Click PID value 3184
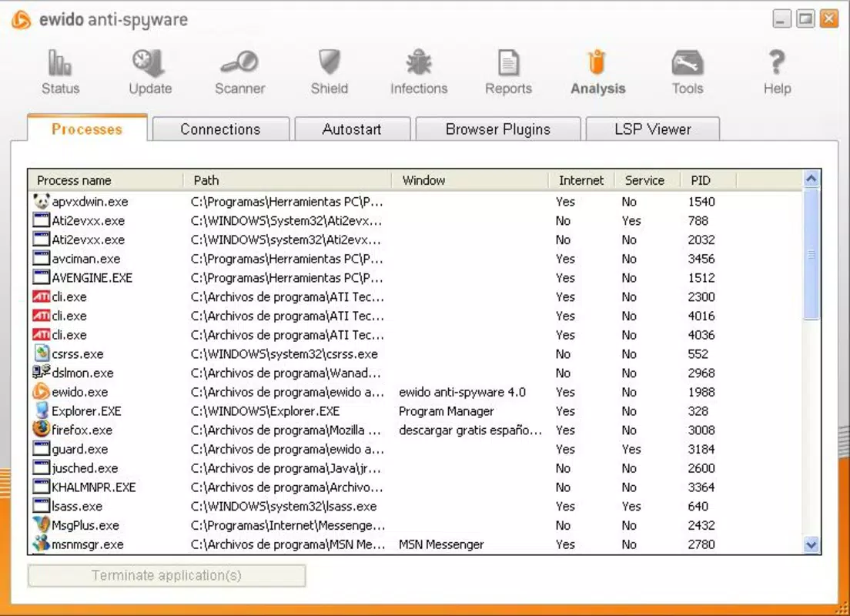 [x=701, y=449]
